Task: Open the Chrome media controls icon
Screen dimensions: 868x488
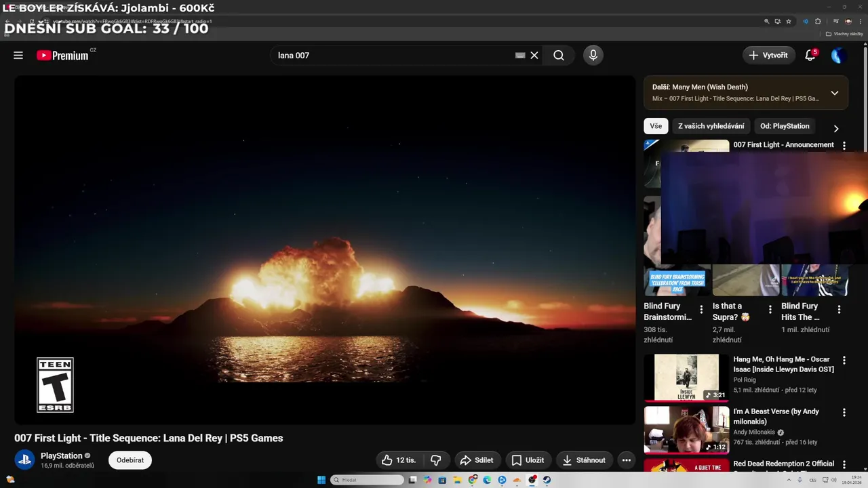Action: tap(836, 21)
